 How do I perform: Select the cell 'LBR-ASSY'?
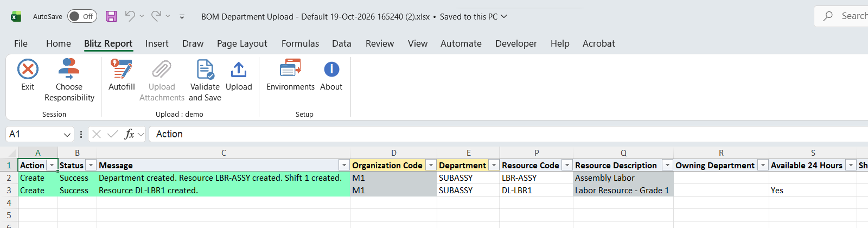(537, 178)
